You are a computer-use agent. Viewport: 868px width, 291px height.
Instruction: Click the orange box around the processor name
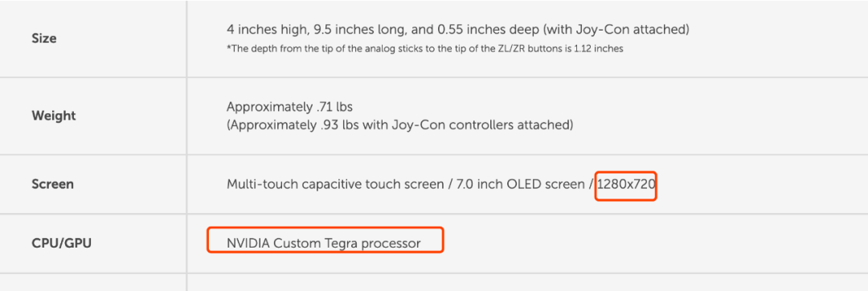325,240
